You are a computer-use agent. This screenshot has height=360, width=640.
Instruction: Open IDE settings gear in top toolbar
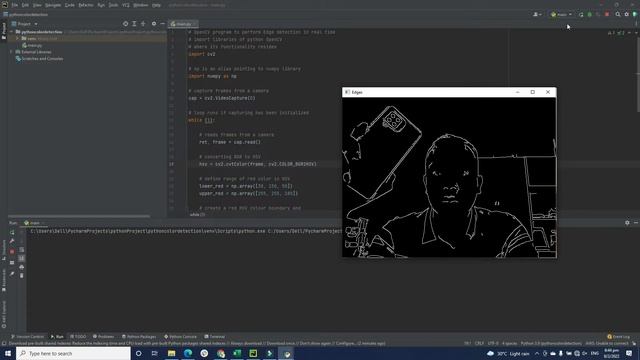click(627, 14)
